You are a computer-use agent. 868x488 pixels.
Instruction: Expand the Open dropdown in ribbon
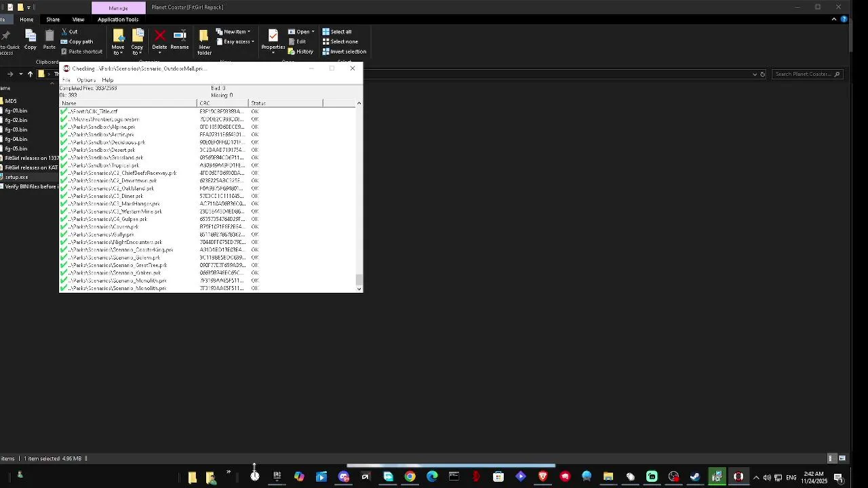click(x=301, y=32)
